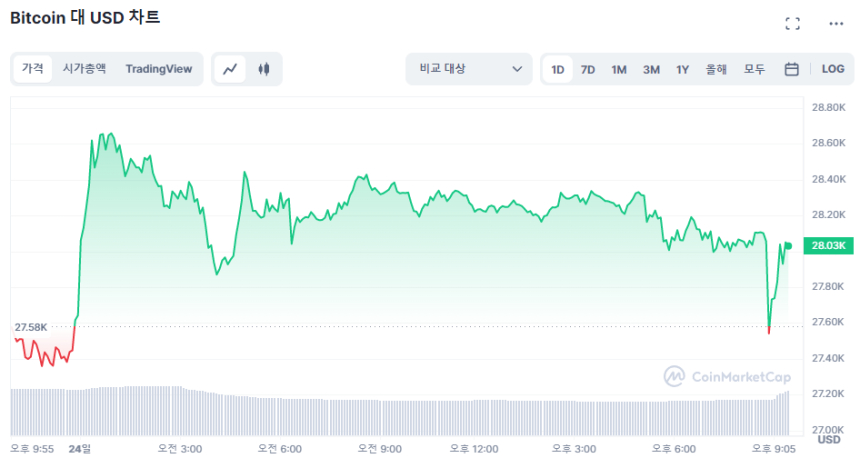The width and height of the screenshot is (860, 458).
Task: Switch to the 가격 price tab
Action: 33,69
